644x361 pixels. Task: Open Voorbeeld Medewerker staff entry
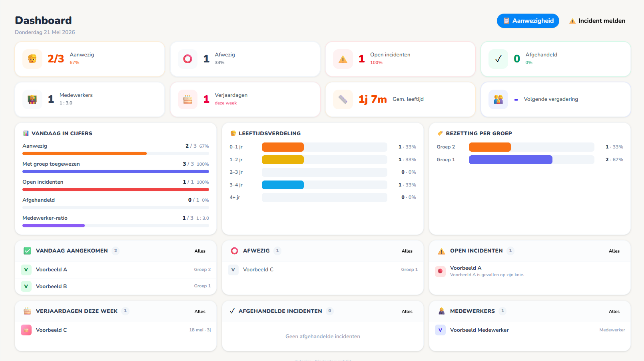(x=530, y=330)
